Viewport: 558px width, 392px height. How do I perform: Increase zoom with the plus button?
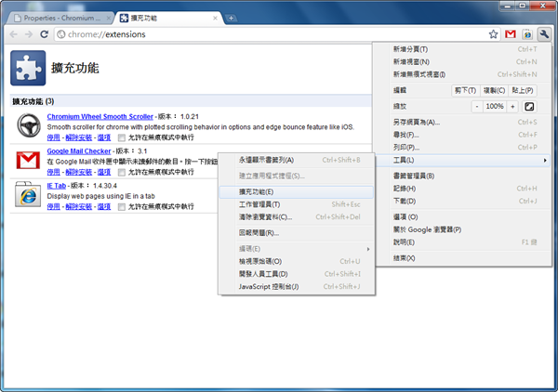click(512, 106)
